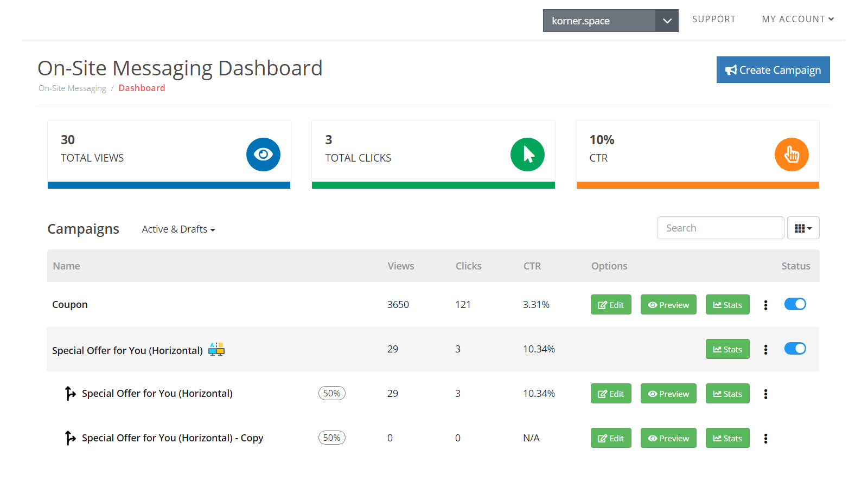Click the 121 clicks value for Coupon
This screenshot has width=868, height=488.
[x=463, y=305]
